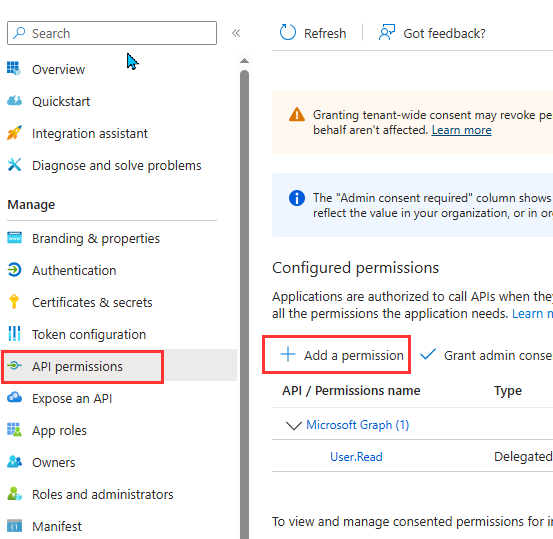Image resolution: width=553 pixels, height=539 pixels.
Task: Click the App roles icon
Action: pyautogui.click(x=14, y=430)
